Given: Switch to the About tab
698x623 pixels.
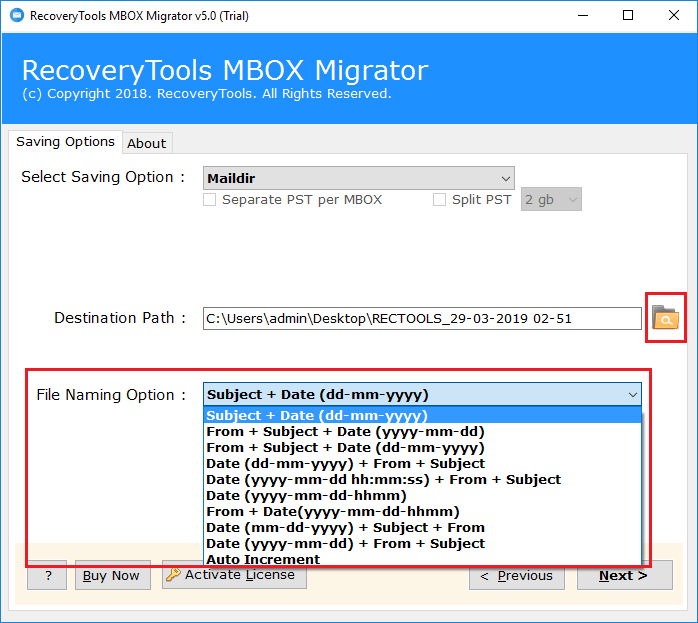Looking at the screenshot, I should pyautogui.click(x=147, y=143).
